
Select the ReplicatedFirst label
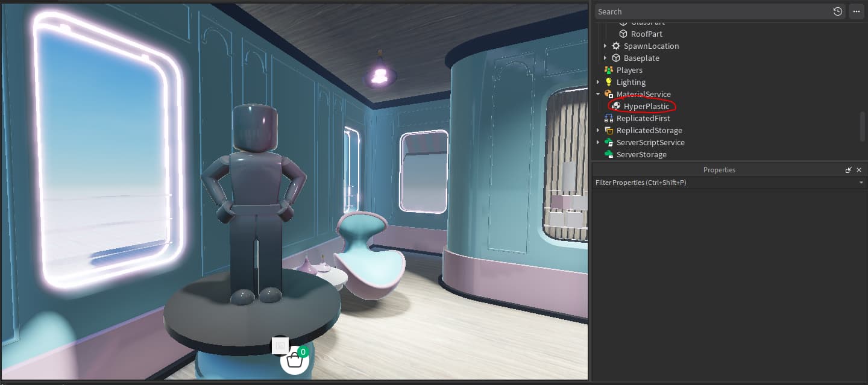pyautogui.click(x=643, y=118)
